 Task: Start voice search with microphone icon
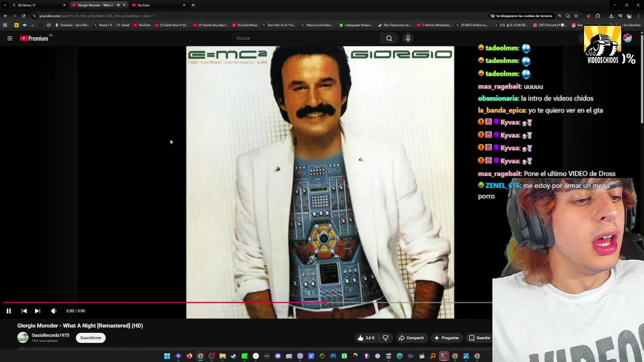click(408, 38)
